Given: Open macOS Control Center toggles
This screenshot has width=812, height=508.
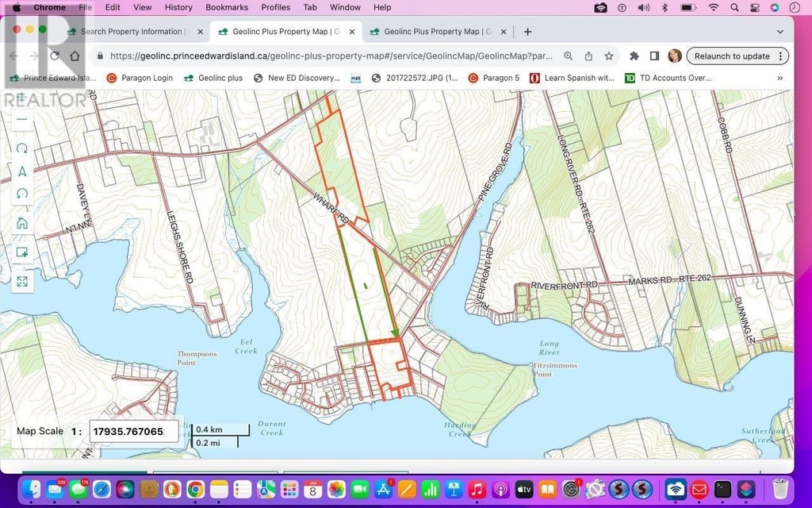Looking at the screenshot, I should 755,7.
